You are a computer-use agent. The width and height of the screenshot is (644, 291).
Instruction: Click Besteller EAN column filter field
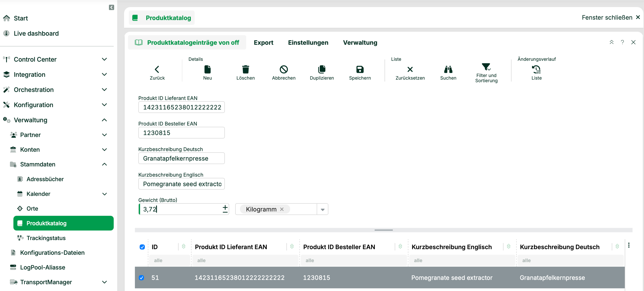(354, 260)
